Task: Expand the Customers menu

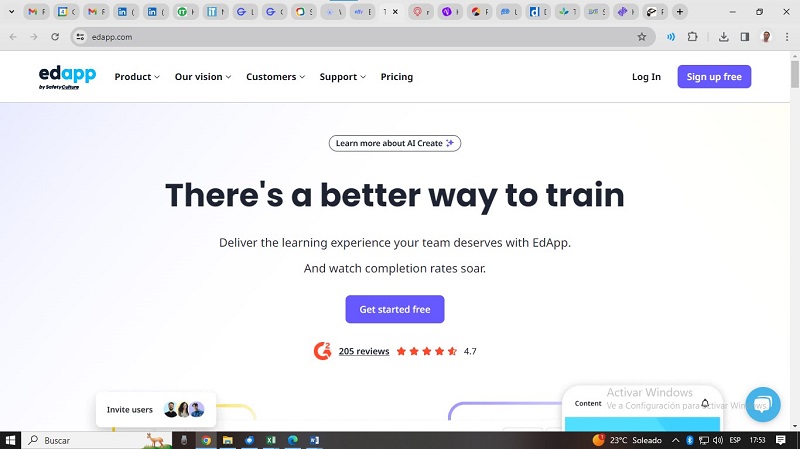Action: point(276,77)
